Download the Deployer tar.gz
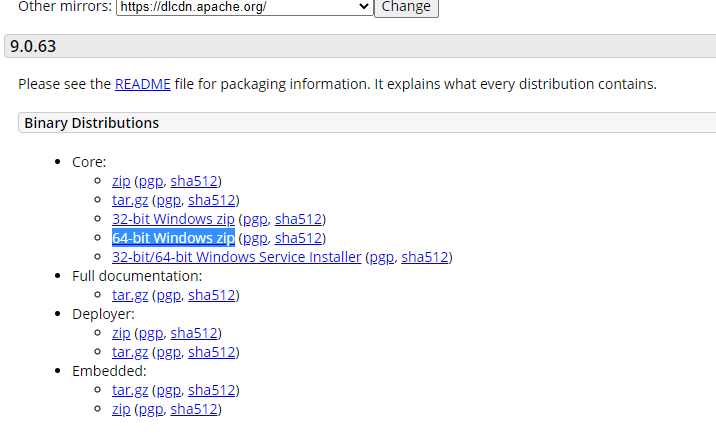Viewport: 716px width, 435px height. [x=130, y=352]
